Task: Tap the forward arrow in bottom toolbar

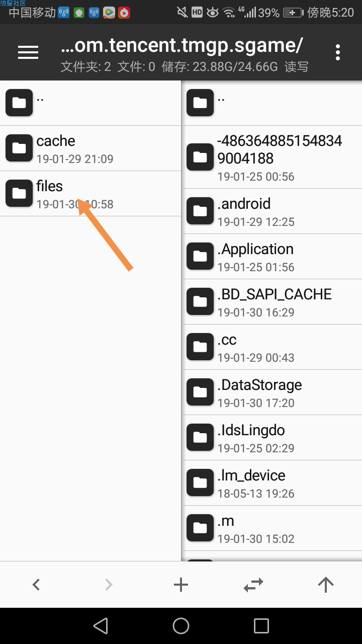Action: [109, 585]
